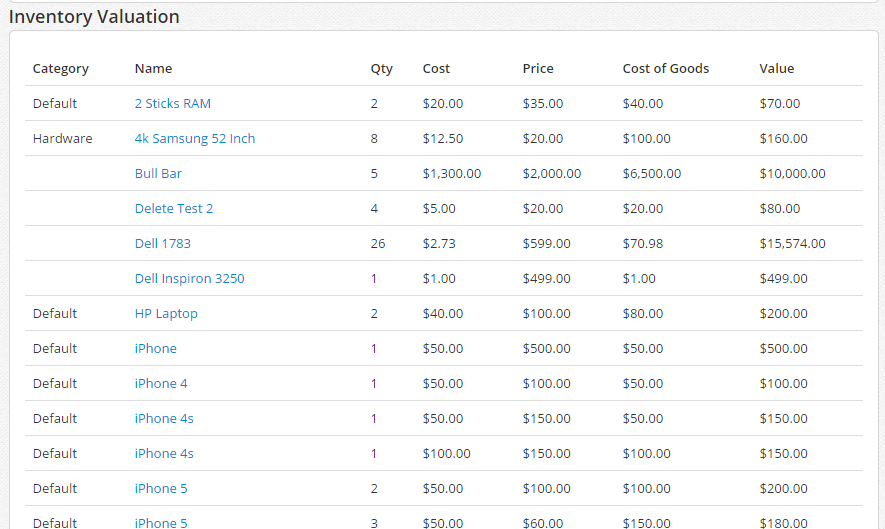885x529 pixels.
Task: Click the Price column header
Action: (x=538, y=69)
